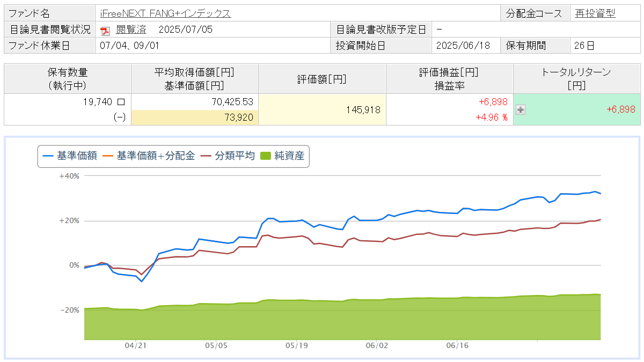Select the 2025/06/18 investment start date

tap(463, 46)
